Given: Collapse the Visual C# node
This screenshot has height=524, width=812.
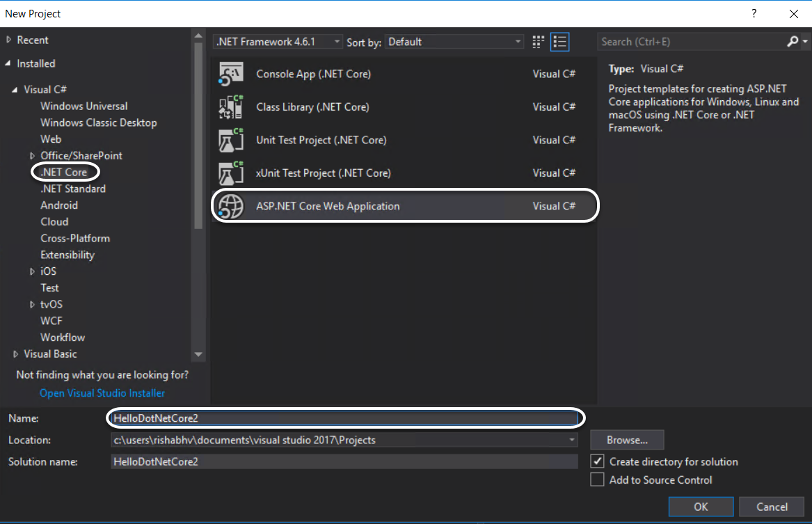Looking at the screenshot, I should click(x=15, y=90).
